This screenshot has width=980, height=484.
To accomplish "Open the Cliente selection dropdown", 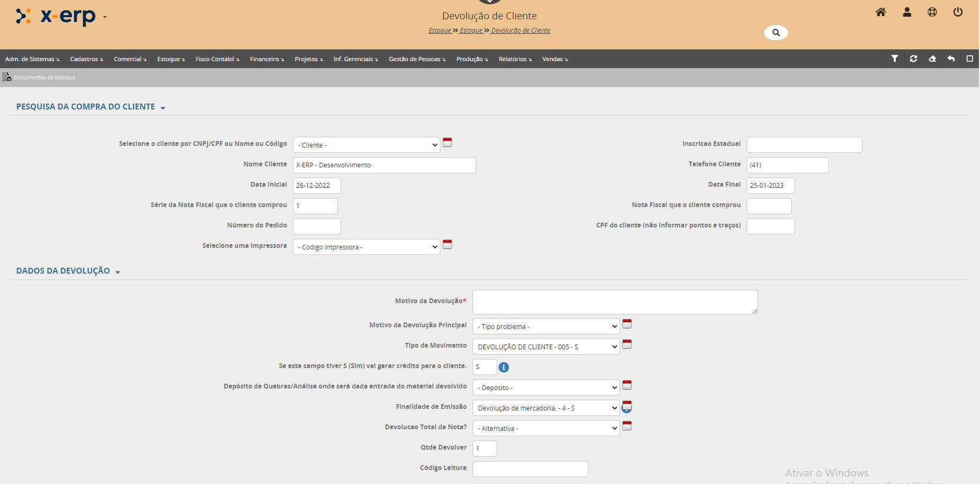I will pyautogui.click(x=366, y=145).
